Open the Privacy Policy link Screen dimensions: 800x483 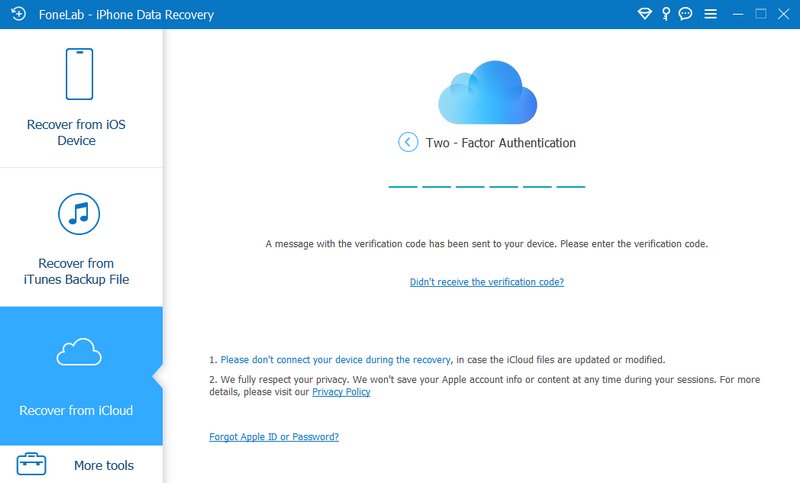coord(341,392)
